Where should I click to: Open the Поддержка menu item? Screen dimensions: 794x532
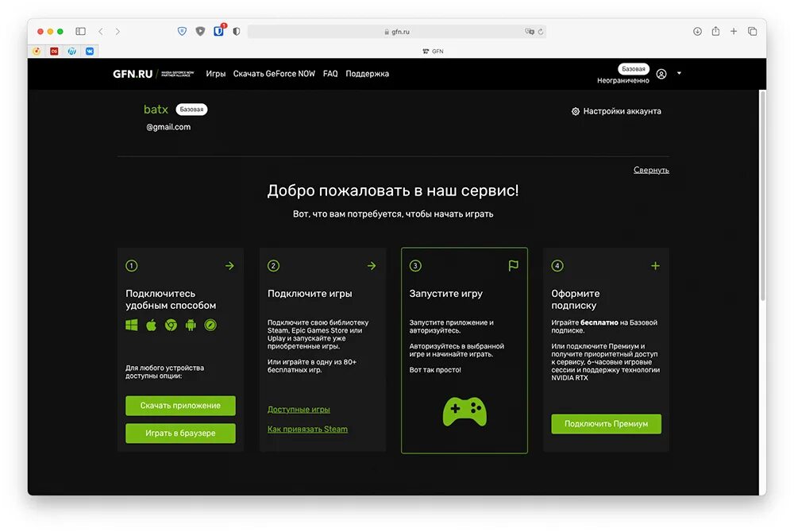click(x=367, y=74)
